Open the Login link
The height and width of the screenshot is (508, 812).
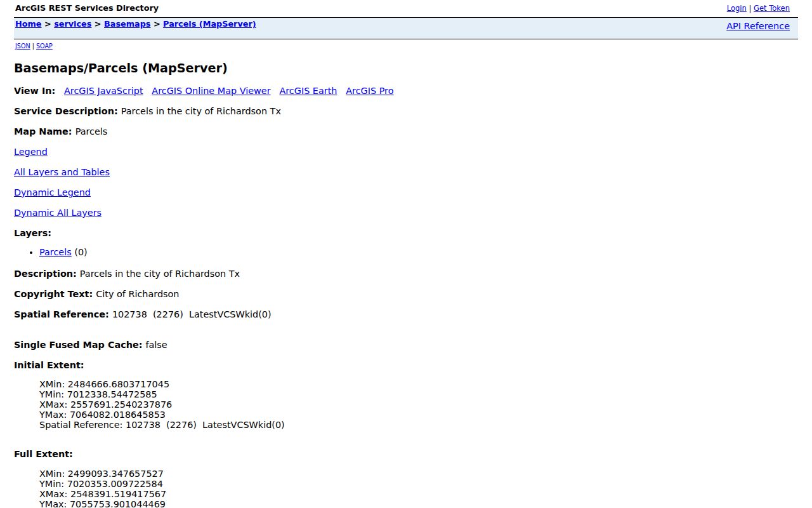(x=737, y=8)
